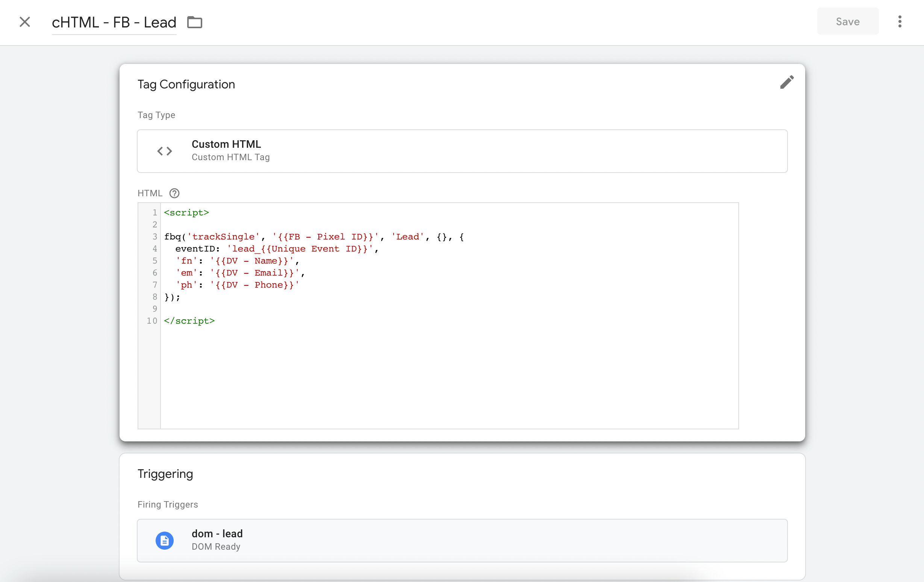The image size is (924, 582).
Task: Click the 'ph' DV - Phone line
Action: (238, 285)
